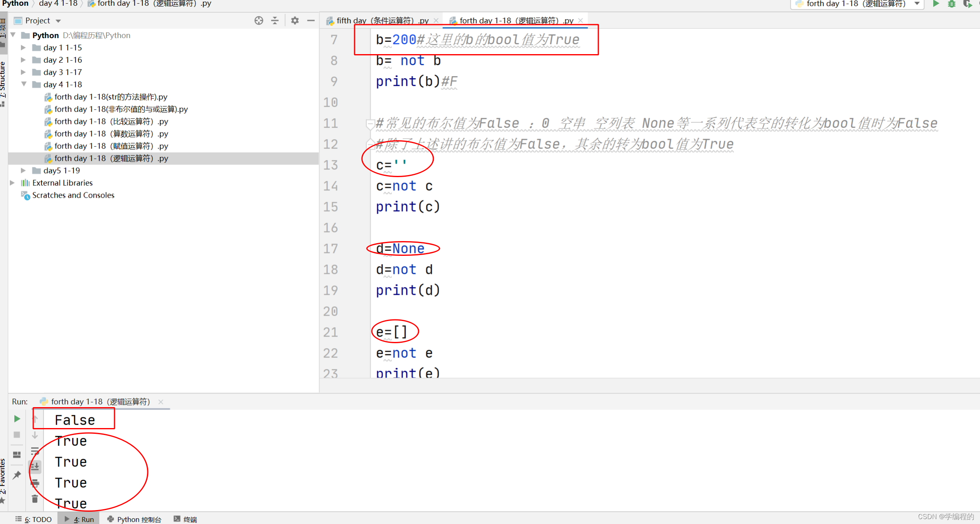980x524 pixels.
Task: Toggle scroll to end in console
Action: click(35, 467)
